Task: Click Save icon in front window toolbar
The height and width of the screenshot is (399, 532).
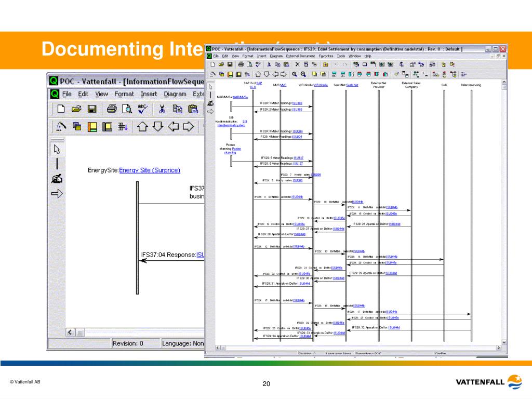Action: tap(230, 64)
